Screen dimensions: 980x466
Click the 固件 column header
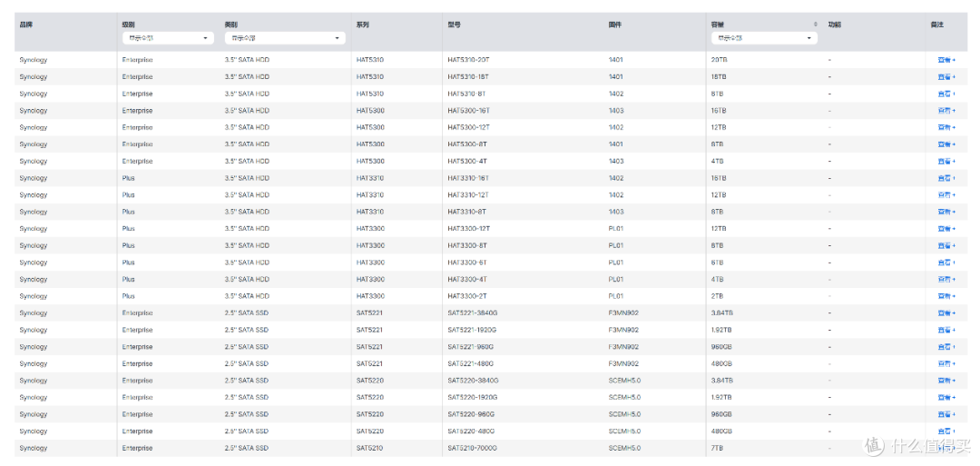(614, 25)
